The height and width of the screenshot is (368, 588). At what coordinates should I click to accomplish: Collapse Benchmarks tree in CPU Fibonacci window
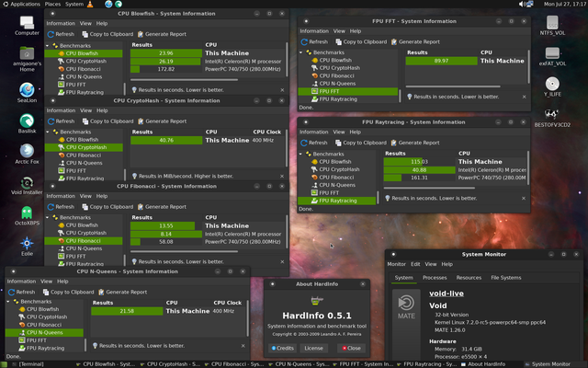(47, 218)
